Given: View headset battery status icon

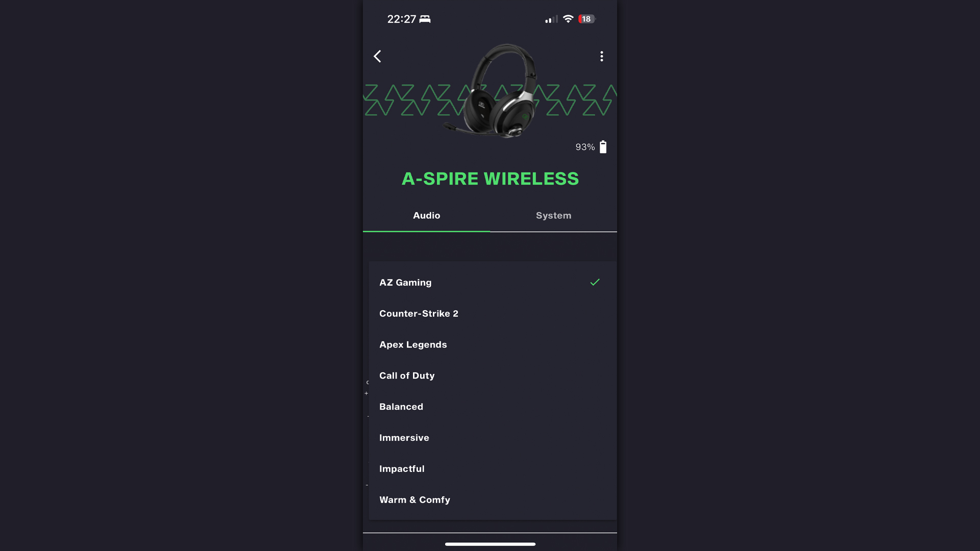Looking at the screenshot, I should pos(603,146).
